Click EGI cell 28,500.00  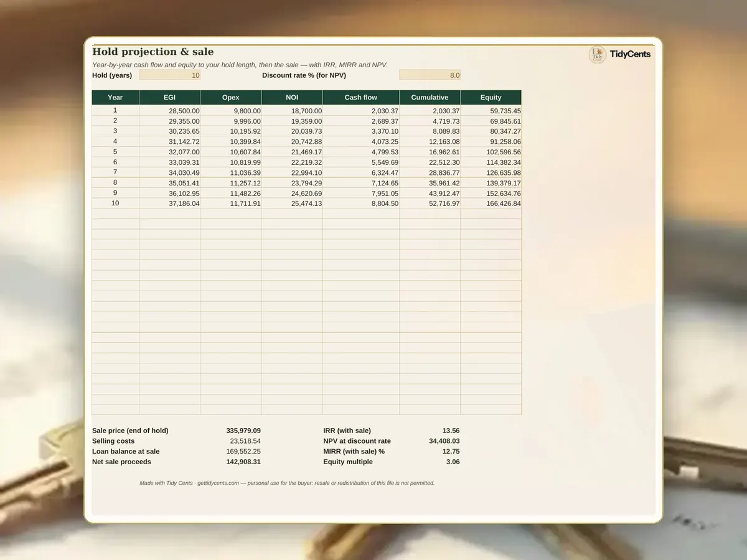coord(169,111)
